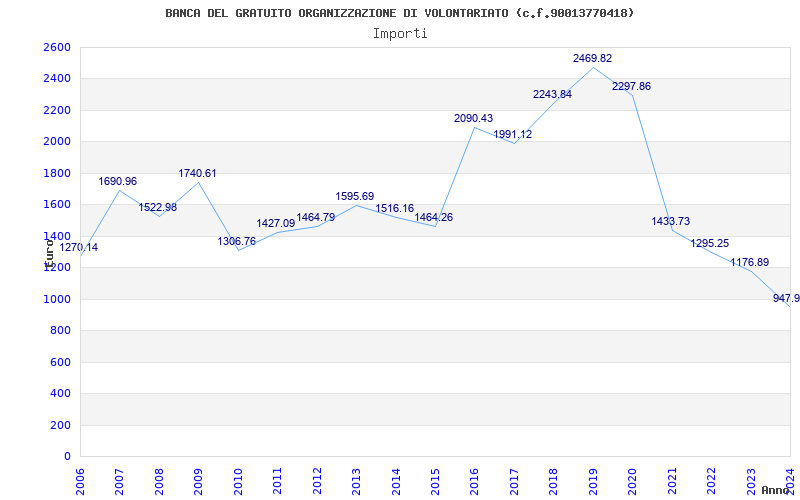800x500 pixels.
Task: Click data label 1306.76
Action: coord(237,241)
